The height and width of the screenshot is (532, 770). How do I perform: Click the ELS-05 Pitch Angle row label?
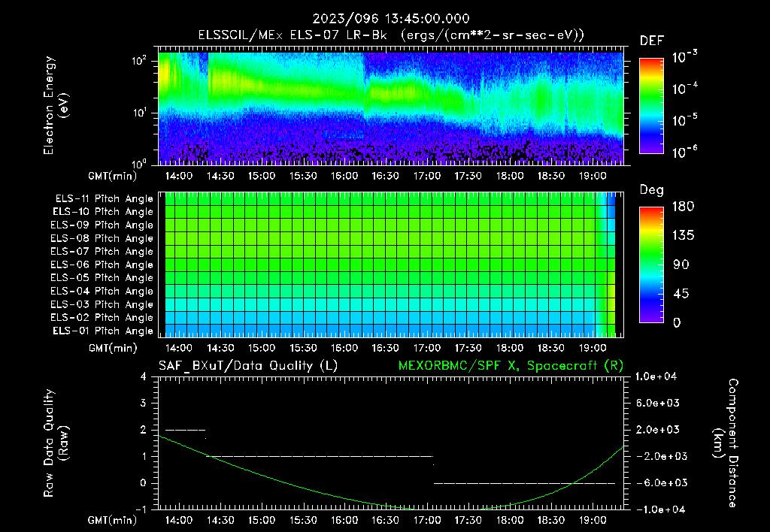pyautogui.click(x=102, y=278)
